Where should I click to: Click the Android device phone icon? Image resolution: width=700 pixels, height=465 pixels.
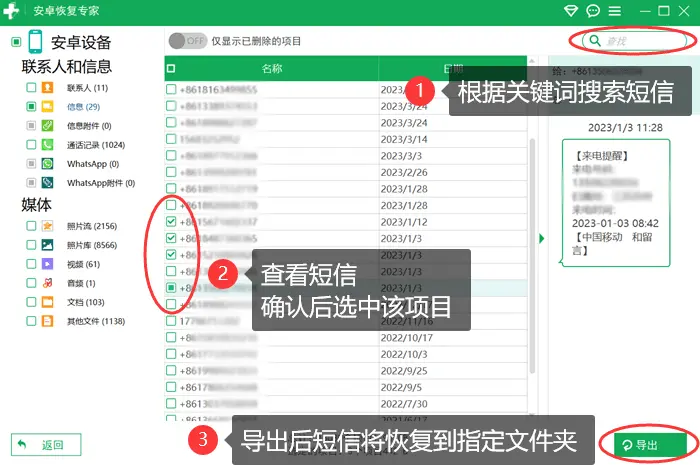pyautogui.click(x=35, y=42)
